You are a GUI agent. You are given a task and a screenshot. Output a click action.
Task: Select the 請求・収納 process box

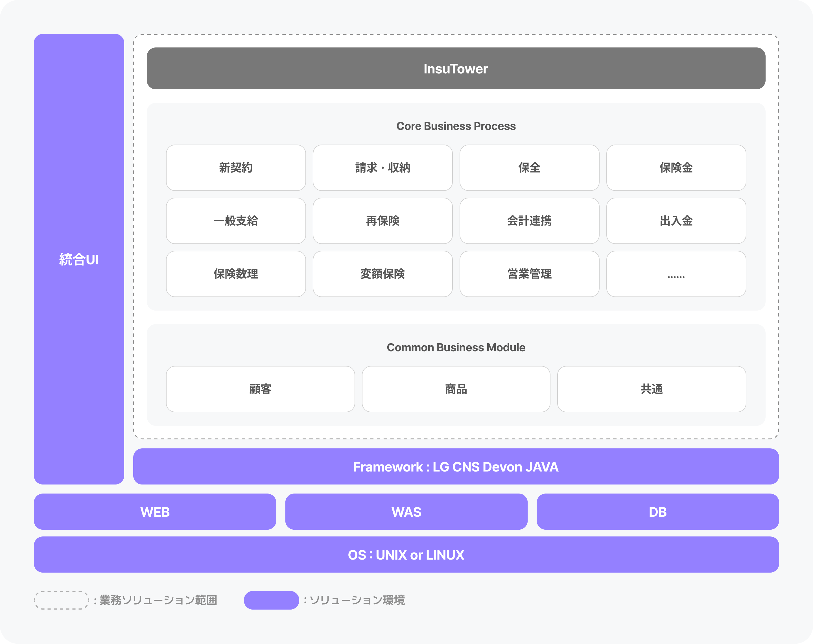click(382, 168)
